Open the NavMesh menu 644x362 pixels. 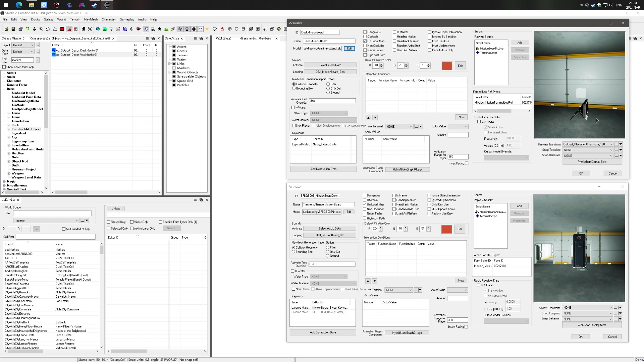(x=91, y=19)
